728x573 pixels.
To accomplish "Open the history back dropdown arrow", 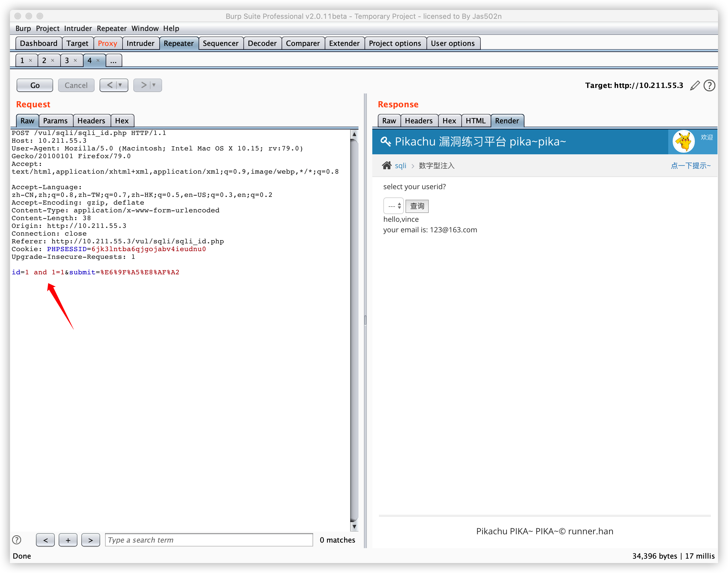I will pos(120,85).
